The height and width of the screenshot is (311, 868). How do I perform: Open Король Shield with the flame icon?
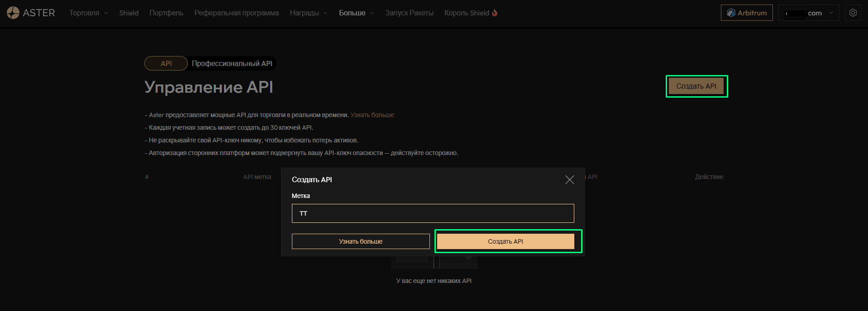[471, 13]
